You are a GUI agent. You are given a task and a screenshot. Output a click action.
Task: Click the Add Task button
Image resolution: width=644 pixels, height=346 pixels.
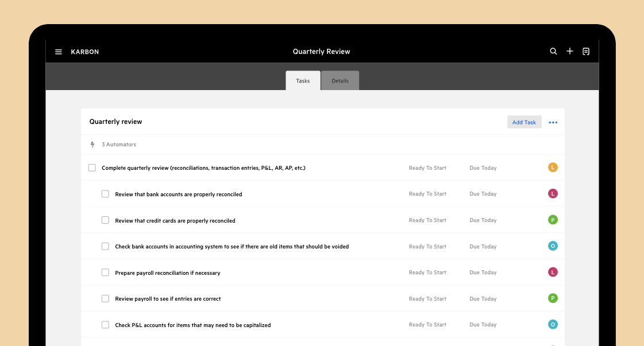tap(524, 122)
